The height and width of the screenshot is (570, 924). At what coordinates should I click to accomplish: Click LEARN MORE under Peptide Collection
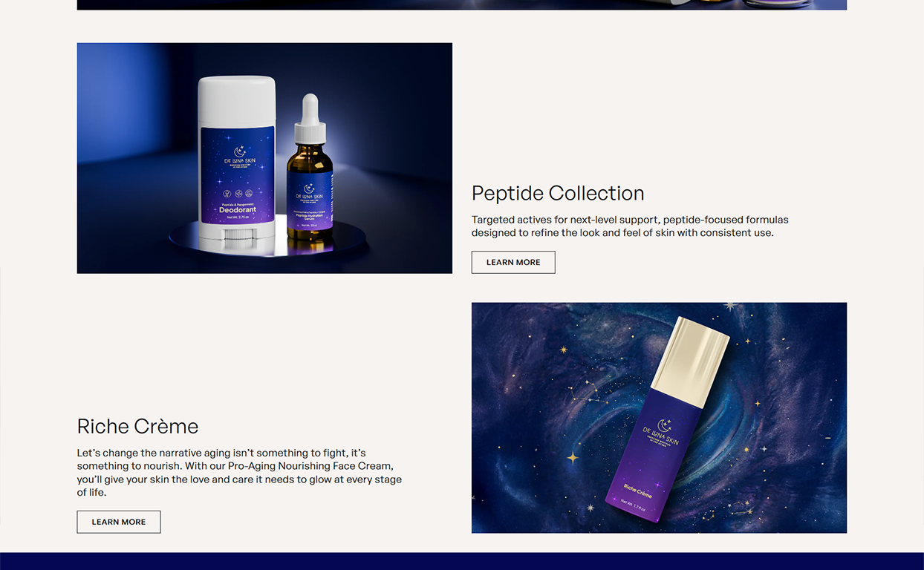click(513, 262)
